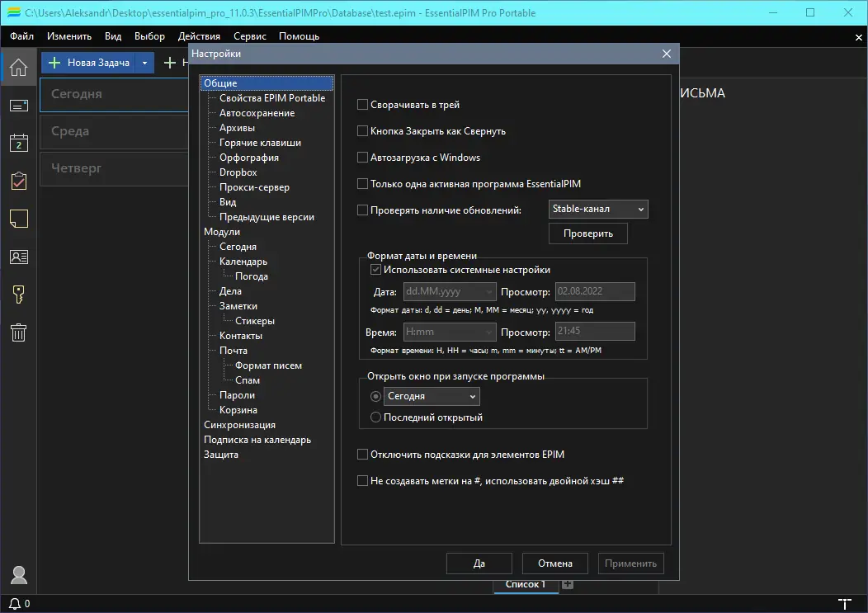Image resolution: width=868 pixels, height=613 pixels.
Task: Click the EssentialPIM title bar logo
Action: tap(14, 12)
